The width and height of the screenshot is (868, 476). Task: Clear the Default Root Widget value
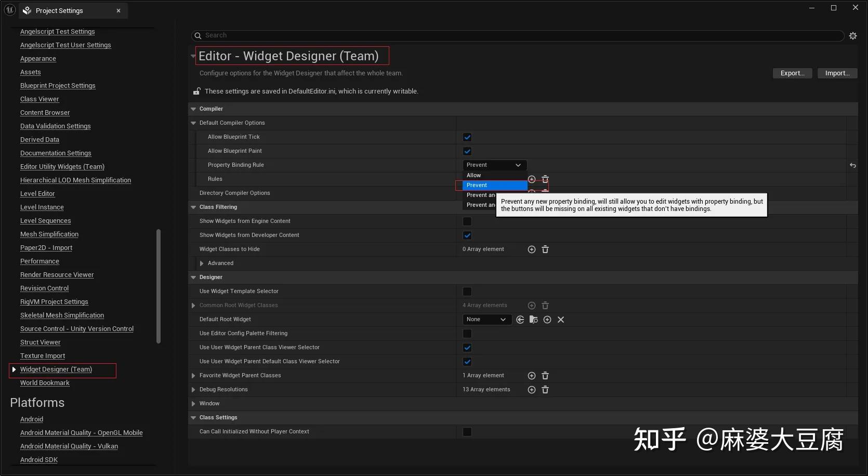(x=561, y=320)
